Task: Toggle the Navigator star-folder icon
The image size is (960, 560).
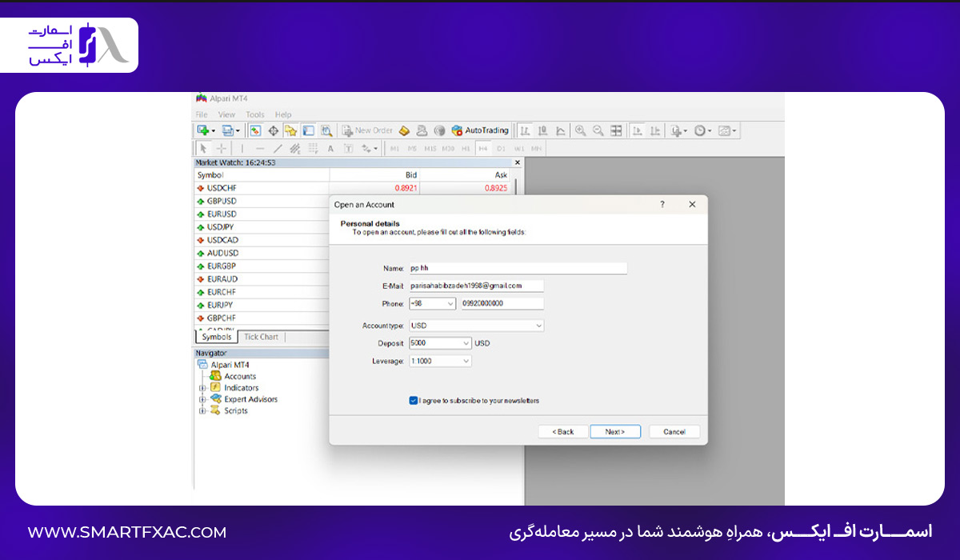Action: pyautogui.click(x=290, y=130)
